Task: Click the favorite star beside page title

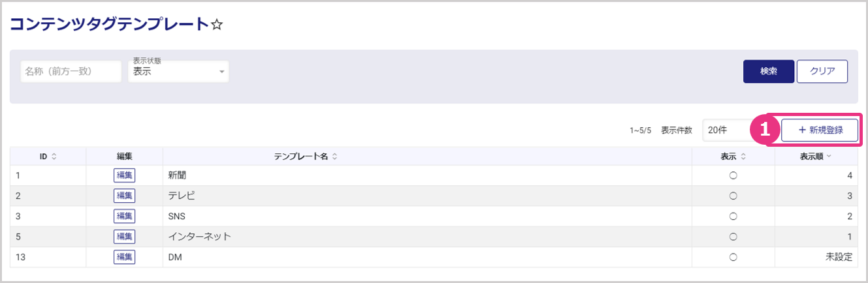Action: click(x=217, y=25)
